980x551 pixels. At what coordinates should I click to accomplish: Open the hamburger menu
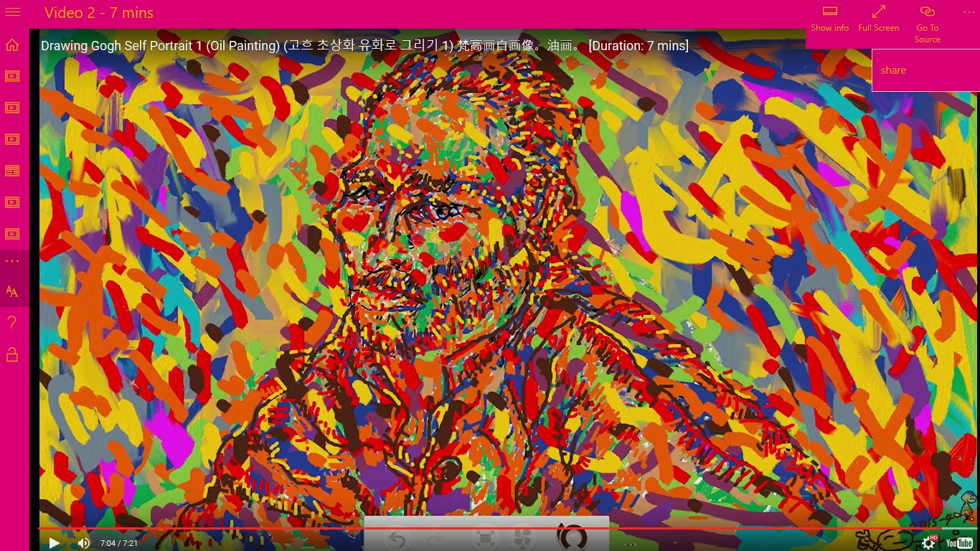pos(12,12)
